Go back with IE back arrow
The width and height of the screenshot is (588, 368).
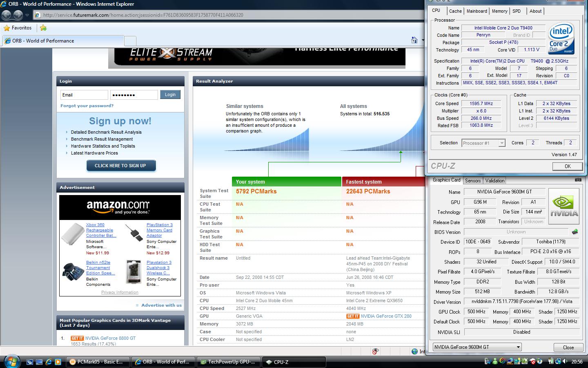(6, 15)
